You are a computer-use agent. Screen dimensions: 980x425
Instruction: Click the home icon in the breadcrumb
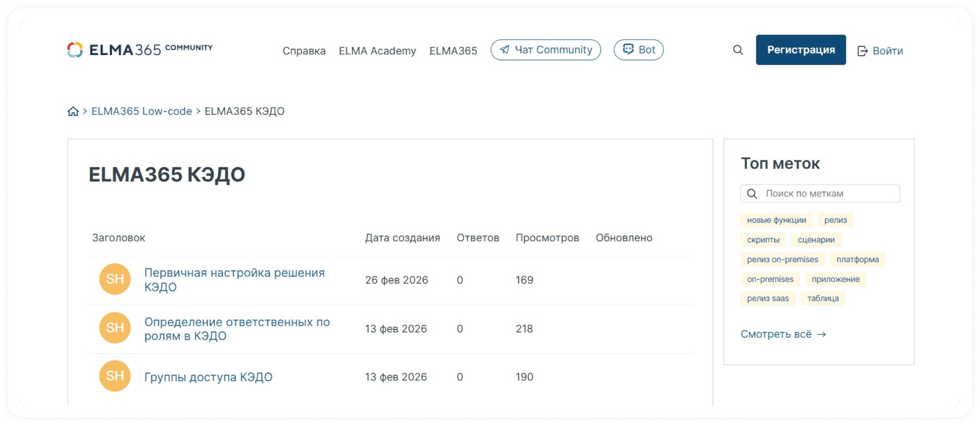pos(73,111)
